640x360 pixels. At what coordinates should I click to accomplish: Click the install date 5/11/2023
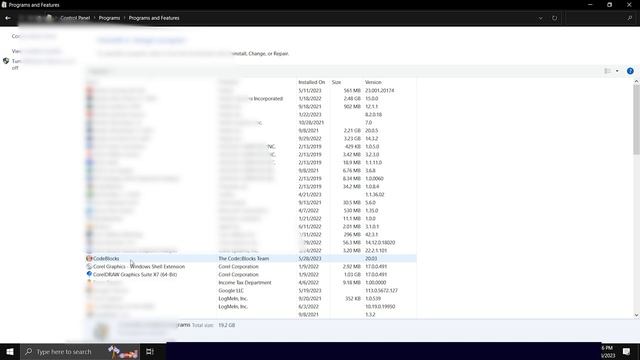[x=310, y=91]
